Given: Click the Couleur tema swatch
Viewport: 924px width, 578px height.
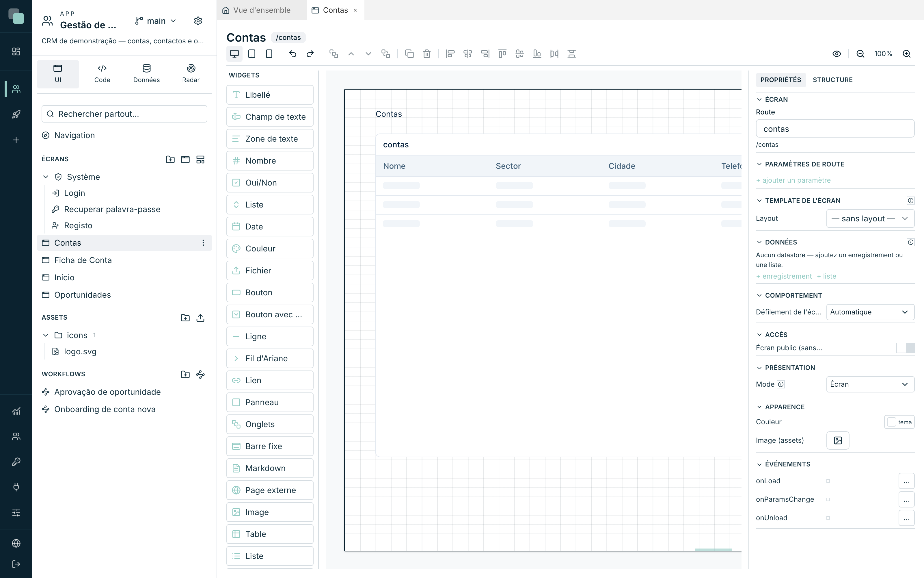Looking at the screenshot, I should [x=899, y=422].
